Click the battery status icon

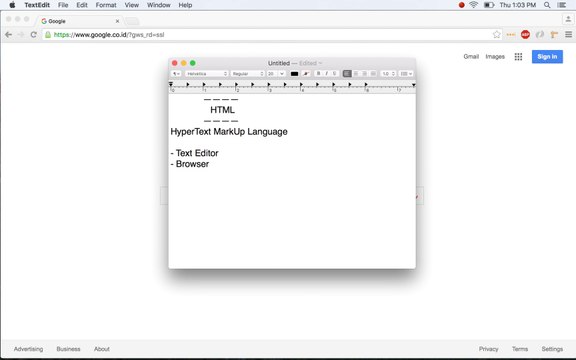coord(489,5)
